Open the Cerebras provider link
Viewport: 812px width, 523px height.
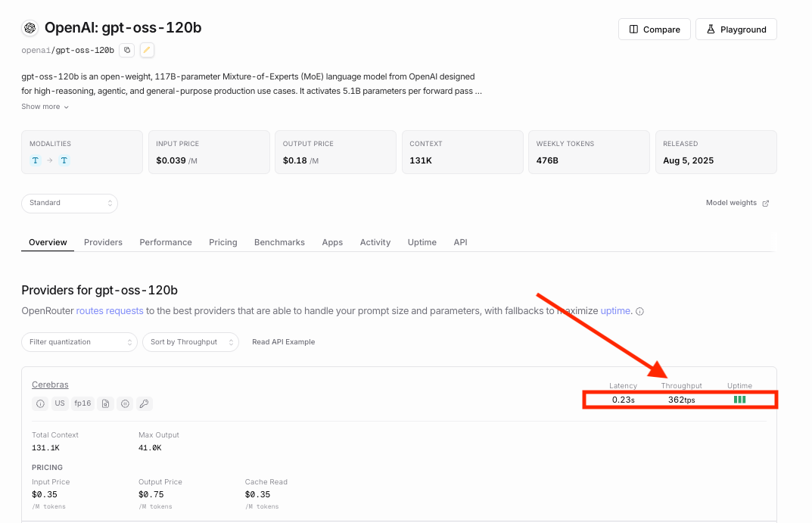pos(50,384)
